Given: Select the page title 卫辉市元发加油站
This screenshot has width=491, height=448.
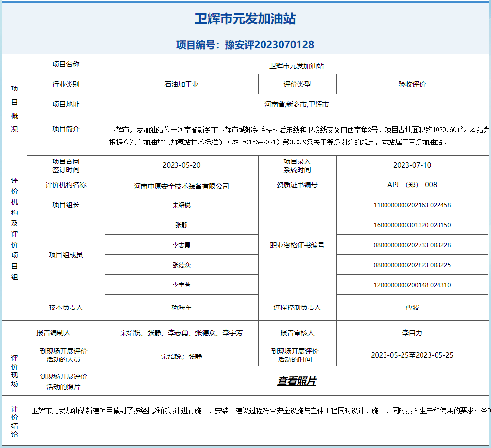Looking at the screenshot, I should point(245,19).
